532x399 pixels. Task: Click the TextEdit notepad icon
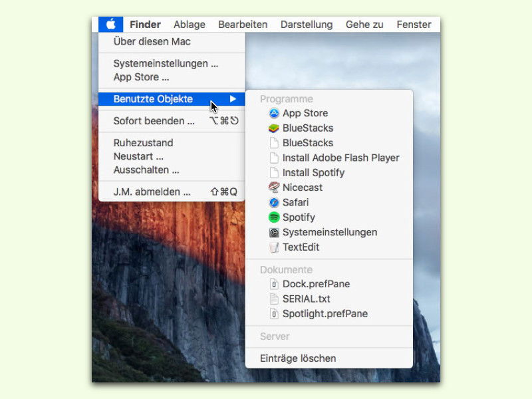click(274, 247)
